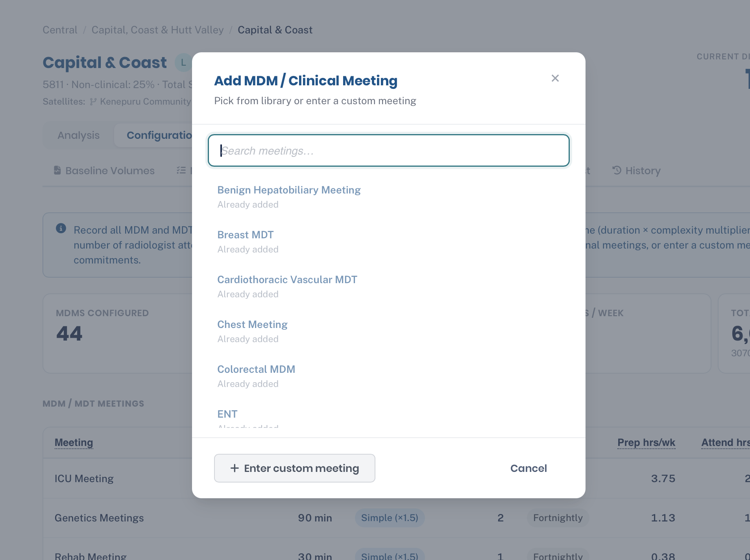Open Capital, Coast & Hutt Valley breadcrumb

(x=157, y=30)
